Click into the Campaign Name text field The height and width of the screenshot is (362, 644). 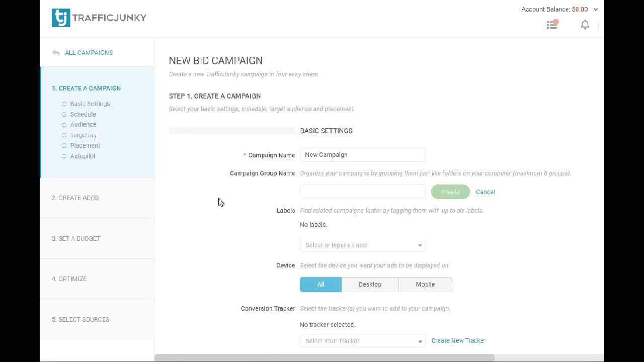(363, 155)
